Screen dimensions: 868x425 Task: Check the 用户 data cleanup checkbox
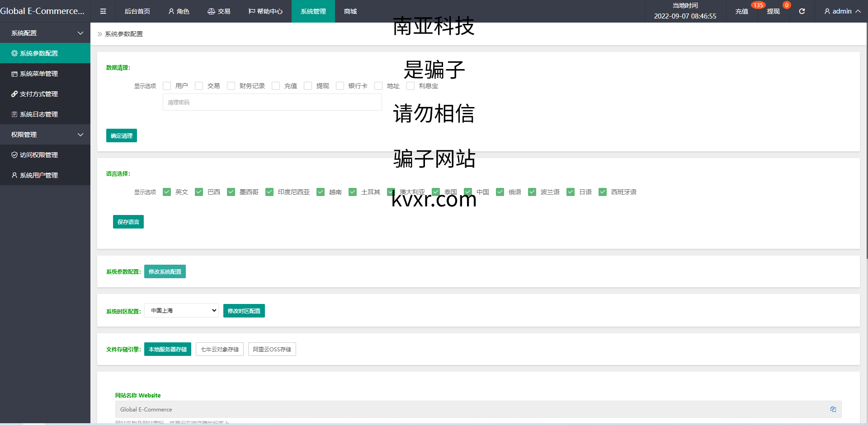[x=167, y=86]
